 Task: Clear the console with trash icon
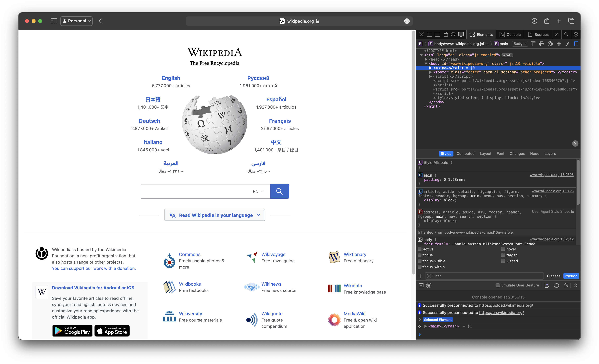pyautogui.click(x=566, y=285)
